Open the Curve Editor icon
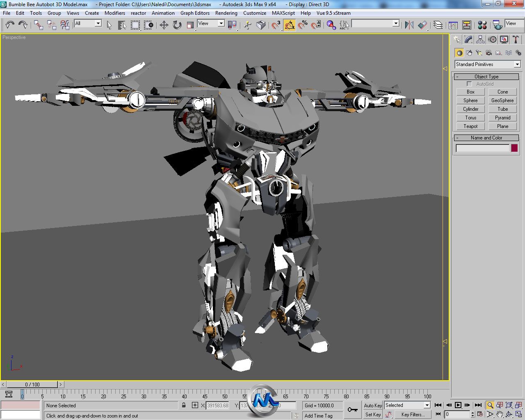This screenshot has height=420, width=525. coord(453,25)
